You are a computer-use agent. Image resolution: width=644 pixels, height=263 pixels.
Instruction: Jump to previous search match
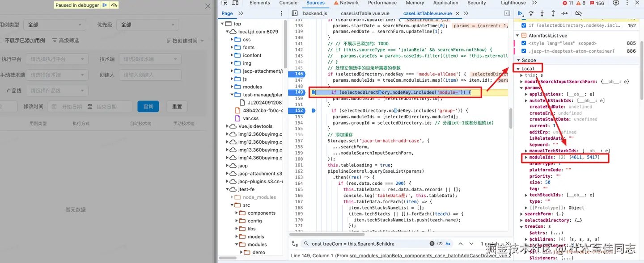(460, 244)
